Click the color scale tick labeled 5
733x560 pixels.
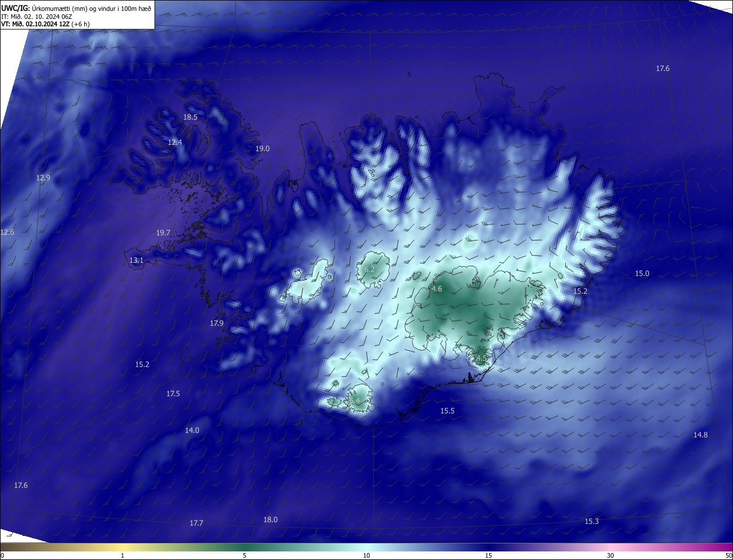pyautogui.click(x=245, y=555)
